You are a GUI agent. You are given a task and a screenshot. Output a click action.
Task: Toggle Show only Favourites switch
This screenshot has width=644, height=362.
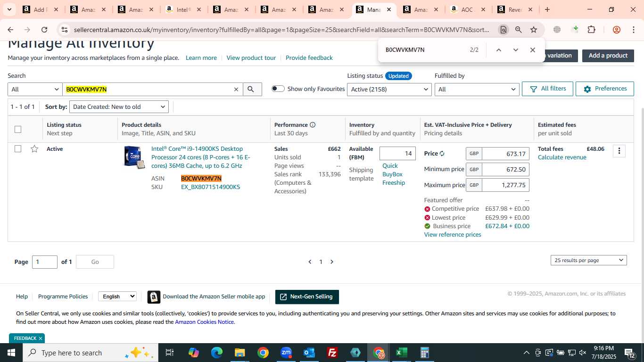(278, 89)
